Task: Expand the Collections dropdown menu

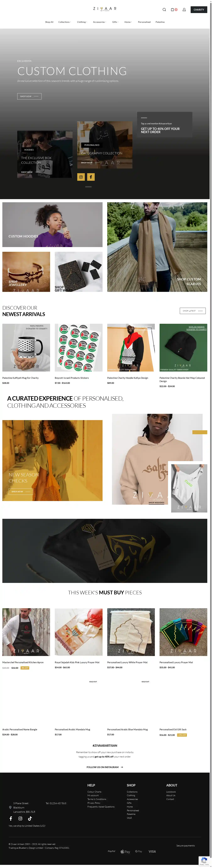Action: (x=65, y=22)
